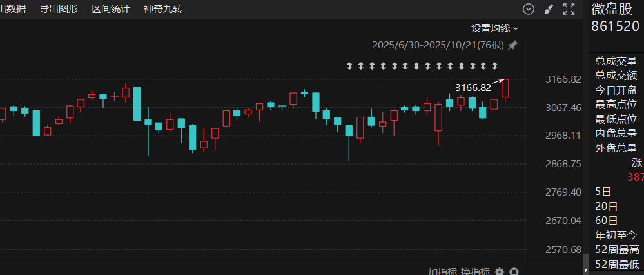Open indicator settings gear icon
The image size is (644, 275).
click(500, 272)
